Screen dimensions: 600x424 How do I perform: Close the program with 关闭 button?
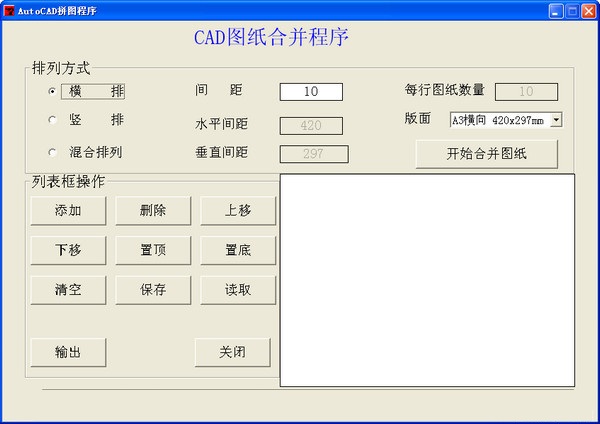pos(232,352)
